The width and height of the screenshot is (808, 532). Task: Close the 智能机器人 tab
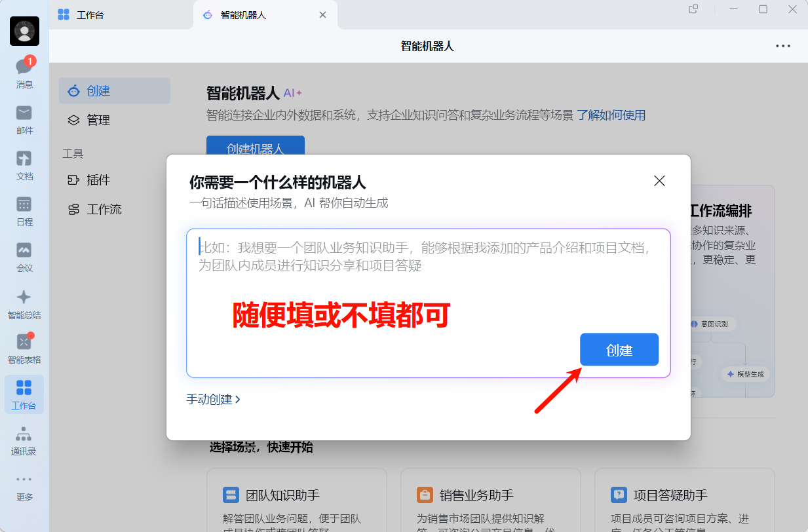pos(322,14)
